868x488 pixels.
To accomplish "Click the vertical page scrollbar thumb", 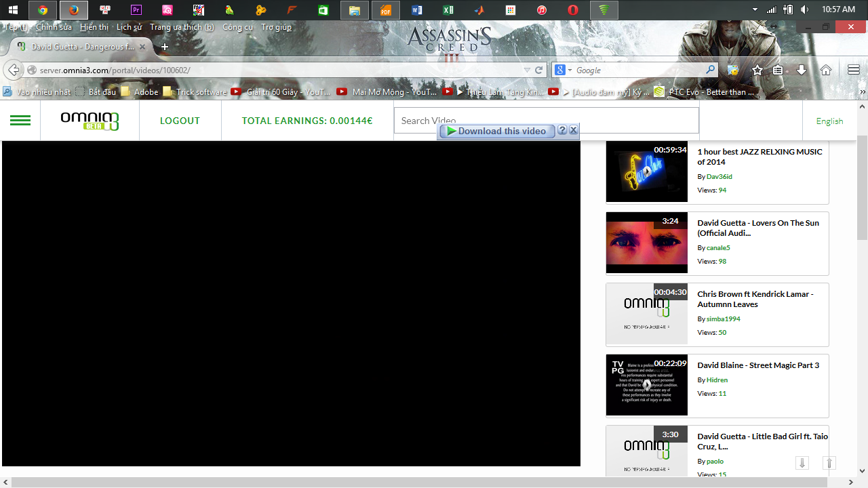I will (862, 188).
